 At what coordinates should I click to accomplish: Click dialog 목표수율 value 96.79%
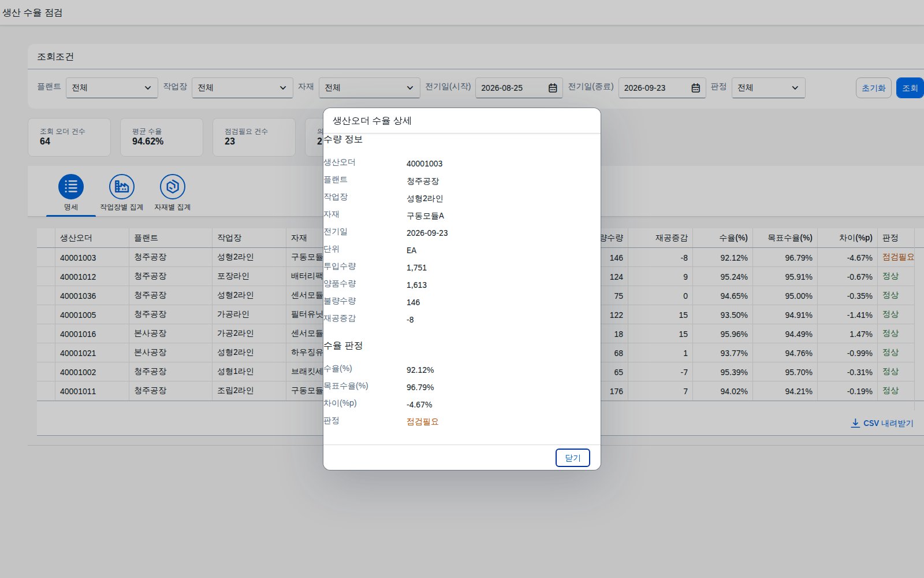click(420, 387)
